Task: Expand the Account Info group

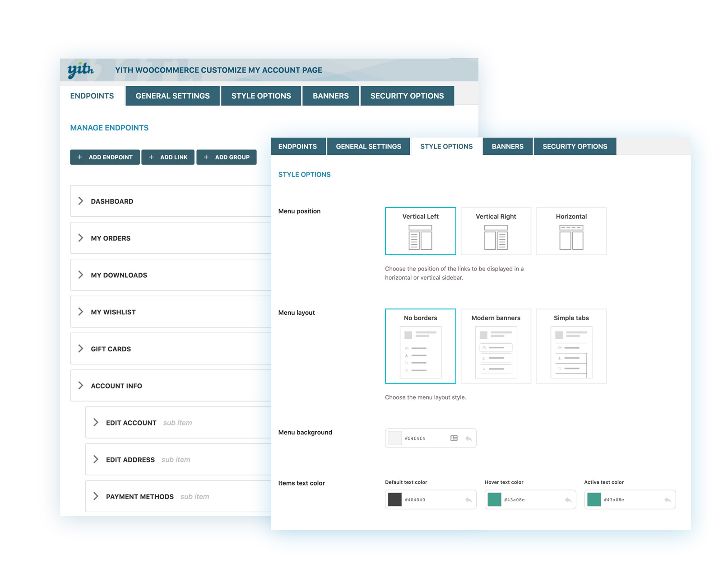Action: point(81,386)
